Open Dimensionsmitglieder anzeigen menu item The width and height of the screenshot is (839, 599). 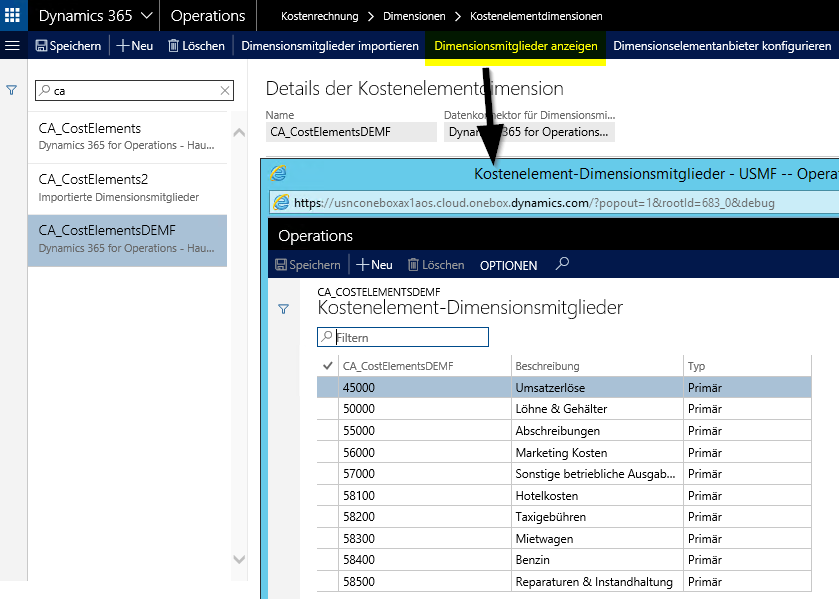pyautogui.click(x=515, y=46)
